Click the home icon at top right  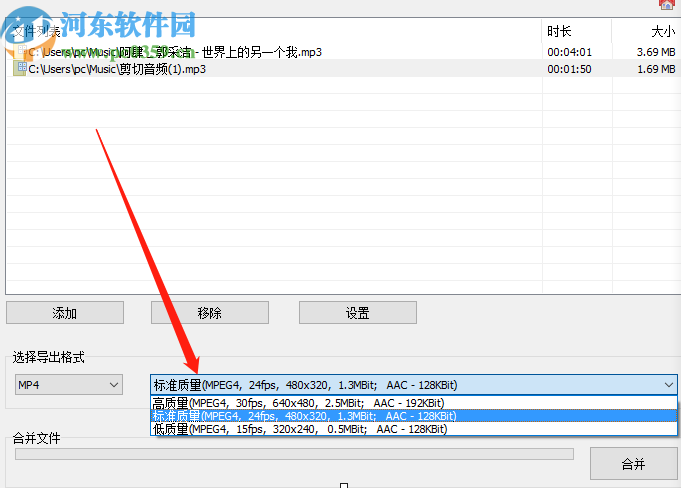click(667, 4)
